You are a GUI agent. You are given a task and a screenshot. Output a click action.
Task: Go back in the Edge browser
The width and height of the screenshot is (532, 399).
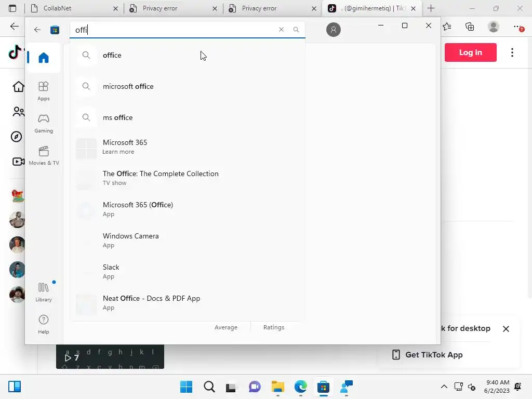click(14, 26)
